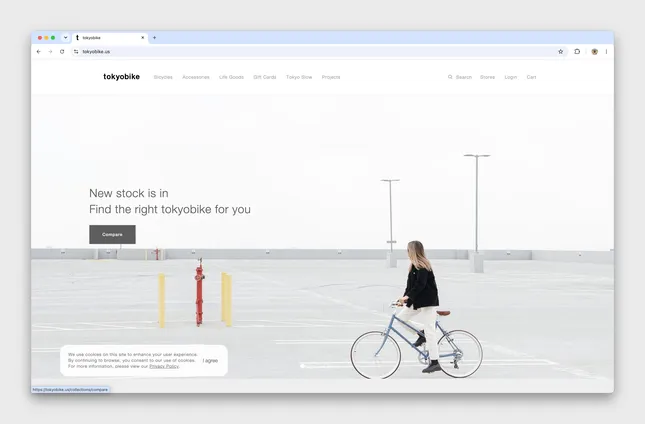
Task: Bookmark this page with the star icon
Action: (x=560, y=52)
